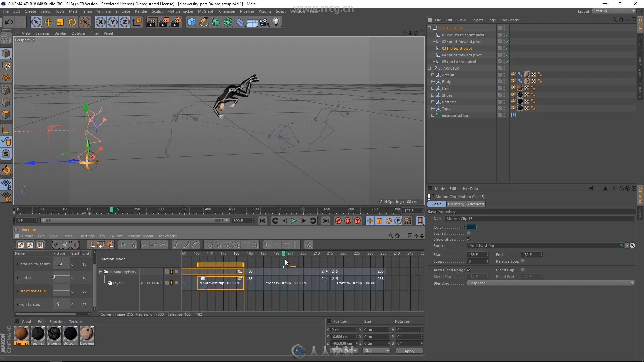
Task: Add a Light object
Action: coord(276,22)
